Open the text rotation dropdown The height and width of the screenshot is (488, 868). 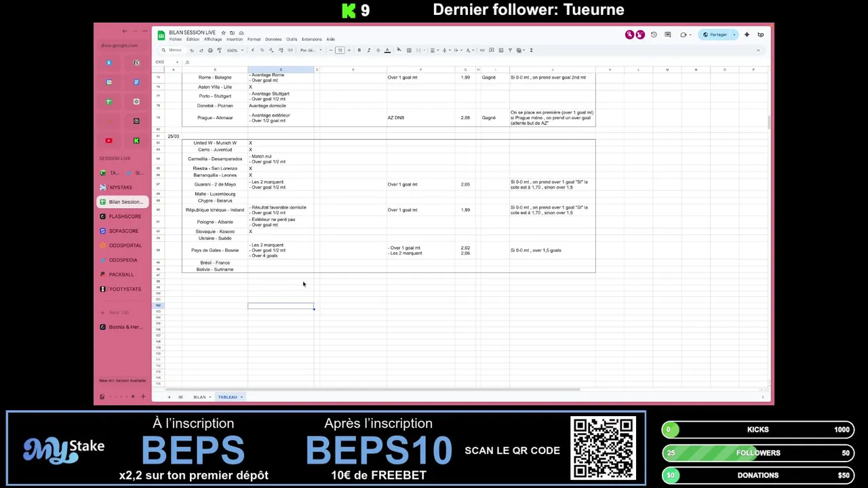[469, 50]
